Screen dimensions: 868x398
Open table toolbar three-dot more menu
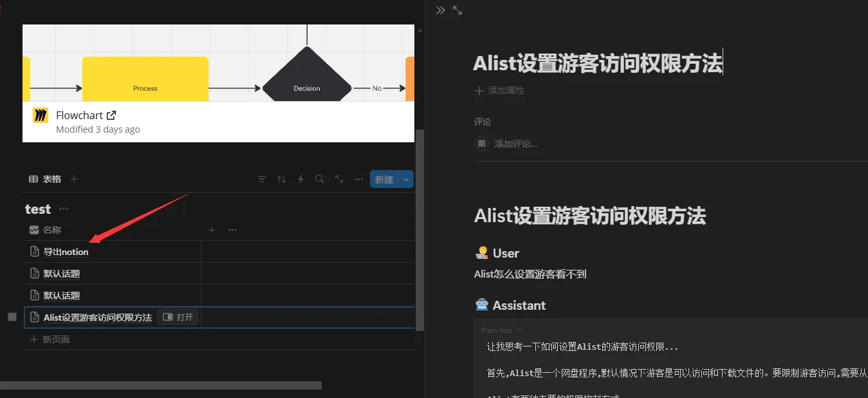(358, 179)
